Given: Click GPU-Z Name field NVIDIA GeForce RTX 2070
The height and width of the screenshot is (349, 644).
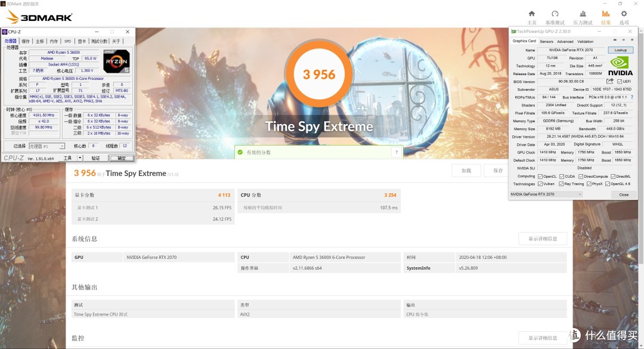Looking at the screenshot, I should pos(571,50).
